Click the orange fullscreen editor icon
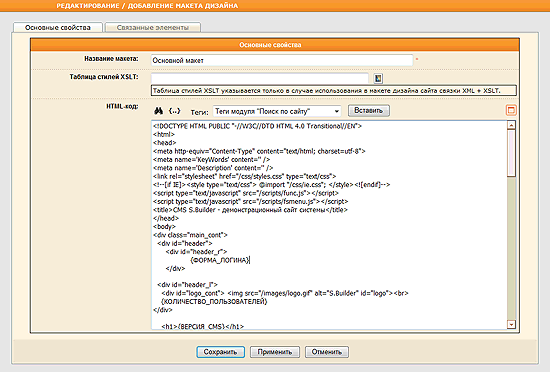Viewport: 550px width, 372px height. pos(511,110)
